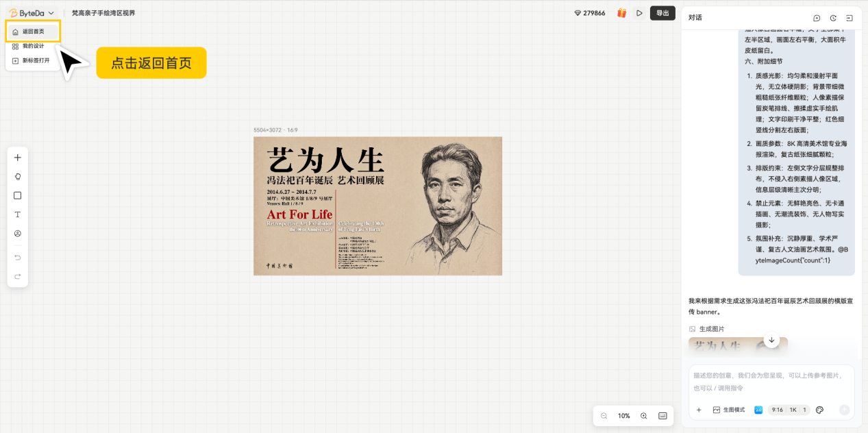Click the undo arrow in left toolbar
The height and width of the screenshot is (433, 868).
pyautogui.click(x=18, y=258)
